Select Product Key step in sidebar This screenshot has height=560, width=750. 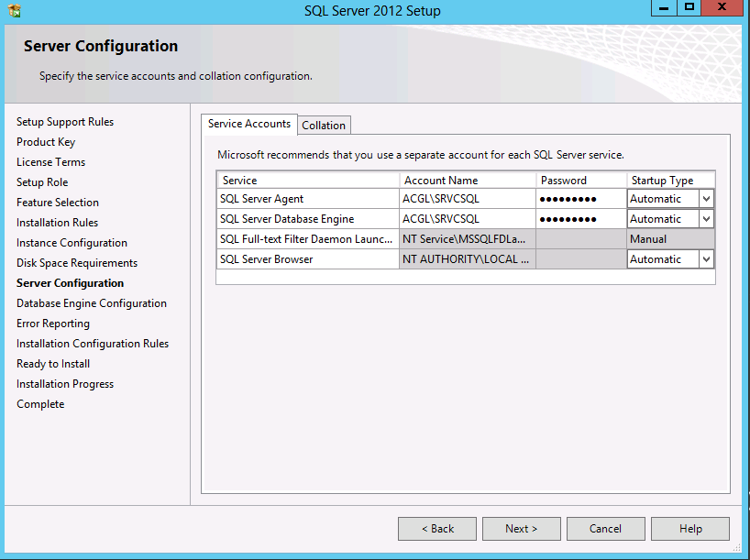46,142
